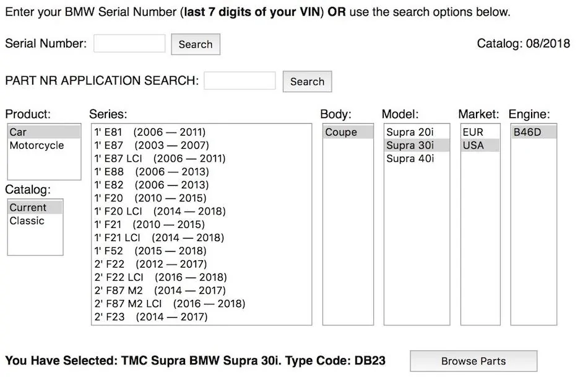The image size is (588, 378).
Task: Select series 1' E82 (2006 — 2013)
Action: pos(201,185)
